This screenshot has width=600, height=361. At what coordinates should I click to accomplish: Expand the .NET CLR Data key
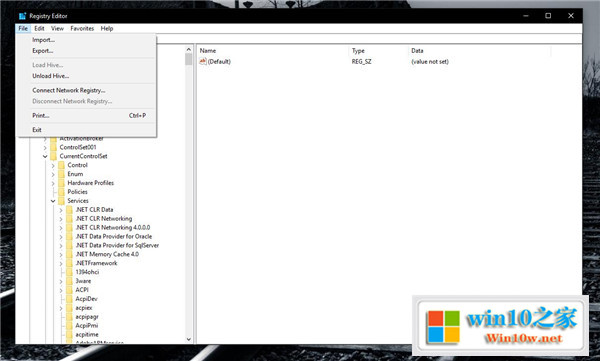61,210
